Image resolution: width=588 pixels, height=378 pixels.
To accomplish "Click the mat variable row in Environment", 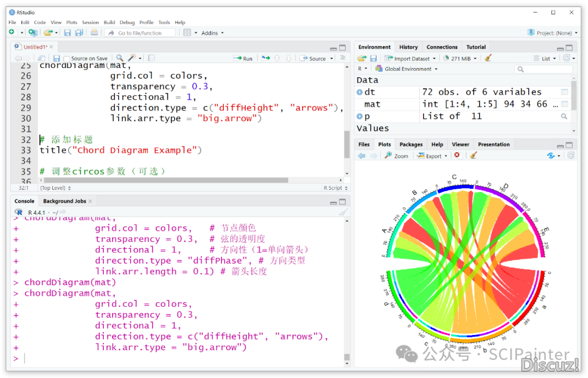I will point(463,104).
